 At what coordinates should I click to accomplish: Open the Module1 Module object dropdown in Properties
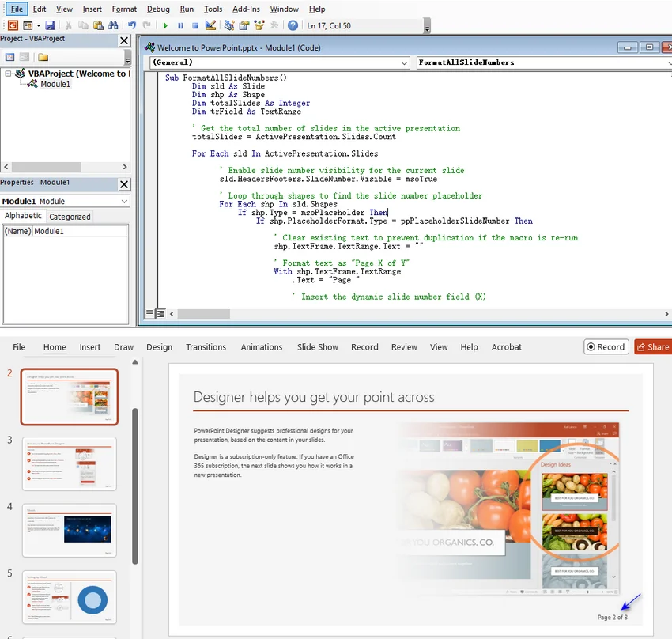point(124,201)
